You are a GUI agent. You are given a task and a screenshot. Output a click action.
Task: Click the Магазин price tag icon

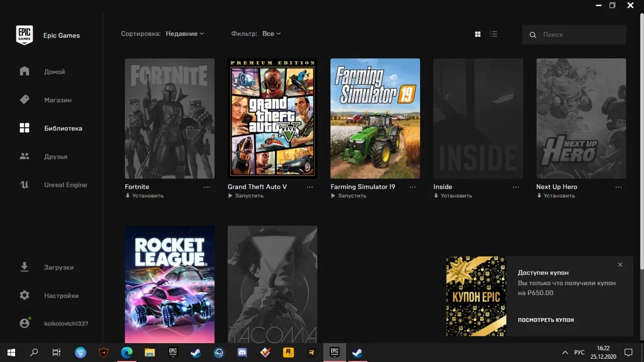coord(24,100)
